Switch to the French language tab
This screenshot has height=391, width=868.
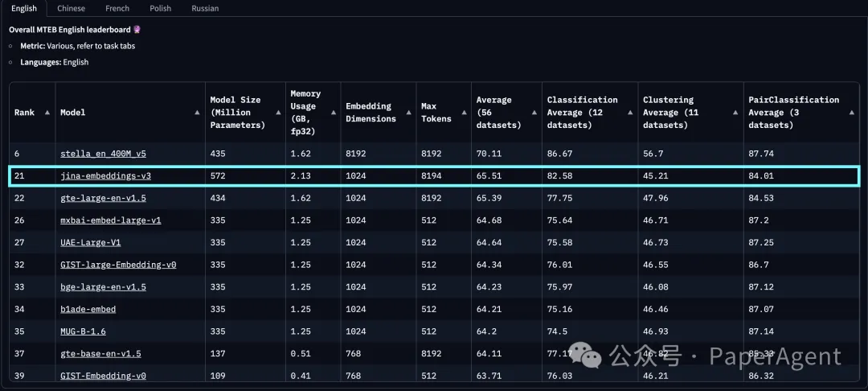click(x=117, y=8)
